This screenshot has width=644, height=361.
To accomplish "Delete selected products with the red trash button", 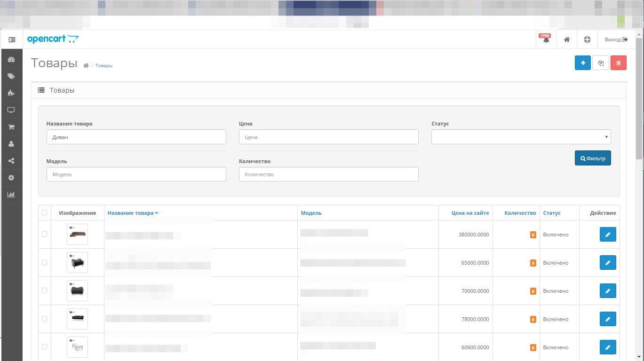I will [619, 63].
